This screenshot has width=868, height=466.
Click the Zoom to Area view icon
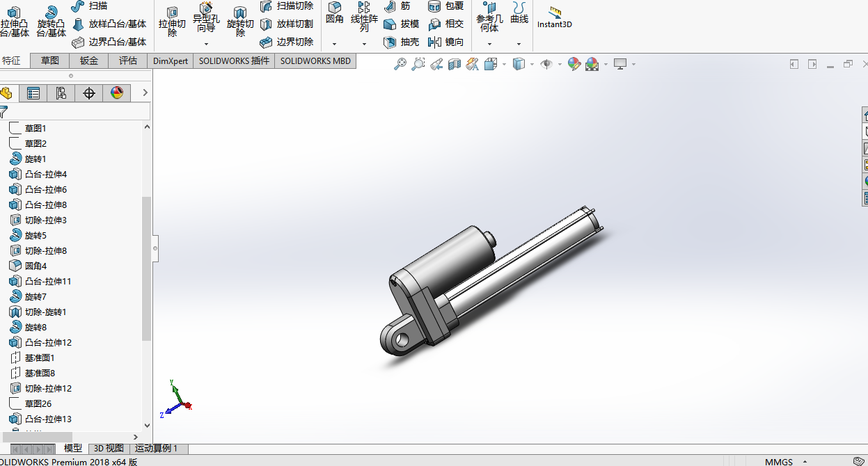(x=418, y=64)
